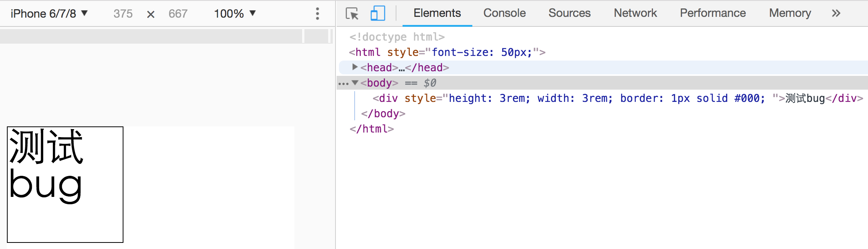The height and width of the screenshot is (249, 868).
Task: Click the 375 width input field
Action: pos(123,14)
